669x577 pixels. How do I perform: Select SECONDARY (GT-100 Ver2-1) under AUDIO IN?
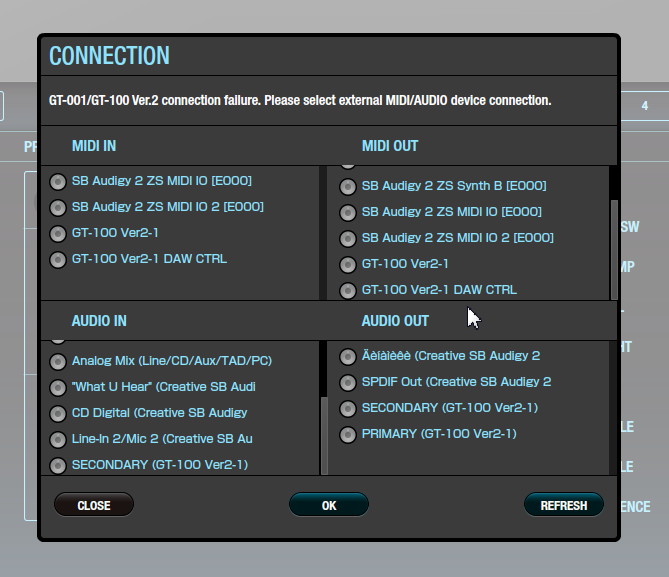coord(58,466)
